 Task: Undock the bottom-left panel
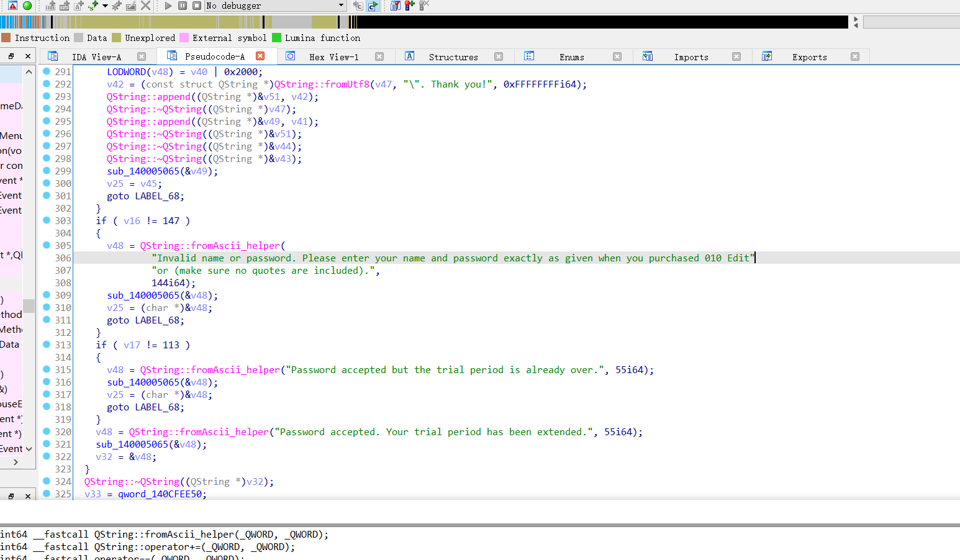tap(11, 496)
